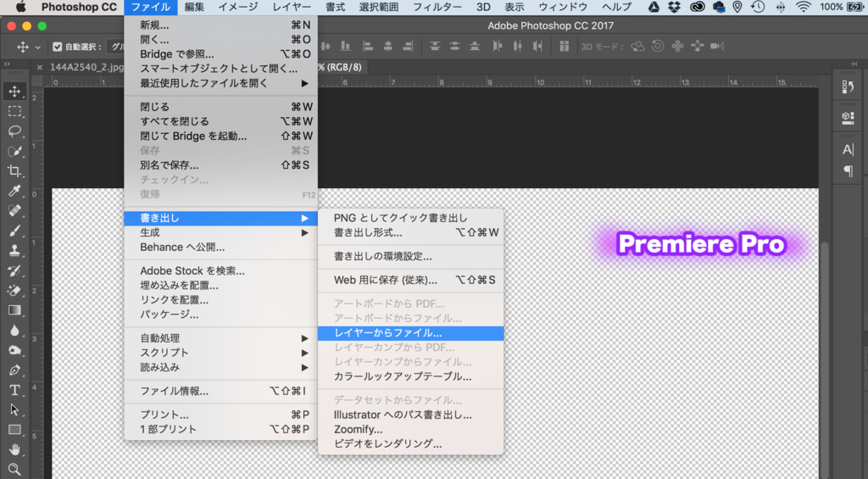Screen dimensions: 868x479
Task: Click the Premiere Pro text on canvas
Action: [701, 244]
